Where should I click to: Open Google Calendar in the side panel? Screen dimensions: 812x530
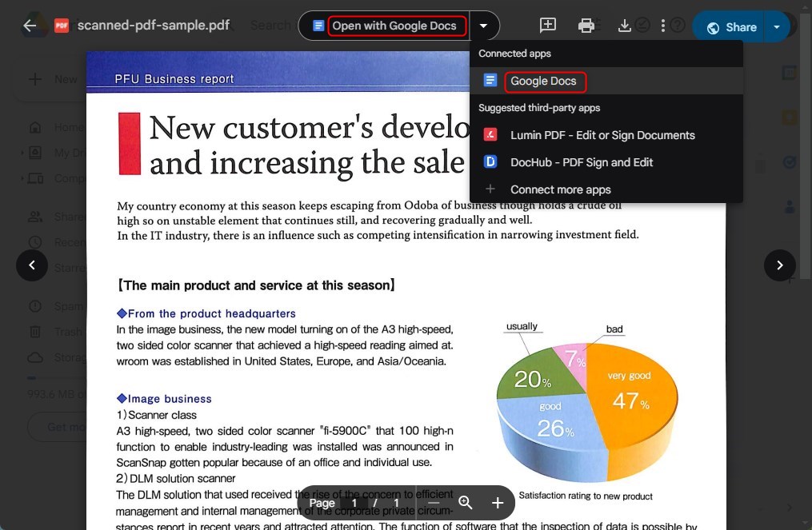click(790, 74)
